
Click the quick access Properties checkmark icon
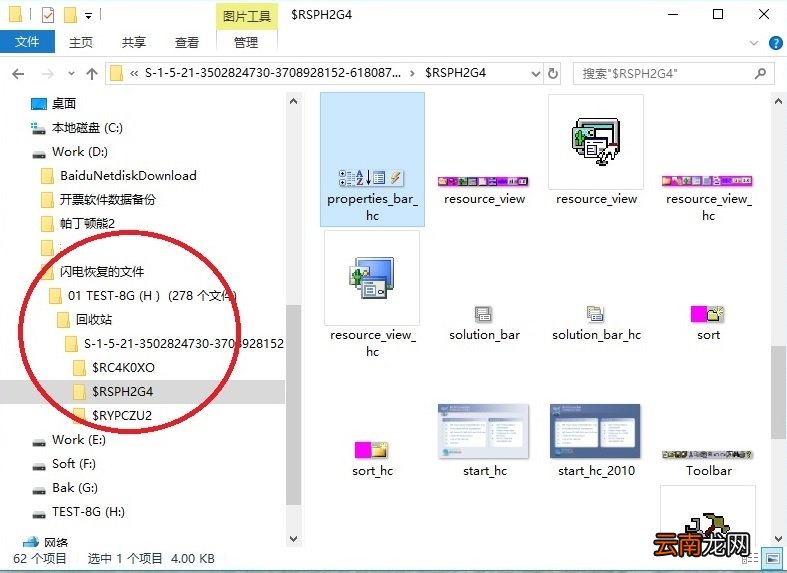pyautogui.click(x=48, y=15)
